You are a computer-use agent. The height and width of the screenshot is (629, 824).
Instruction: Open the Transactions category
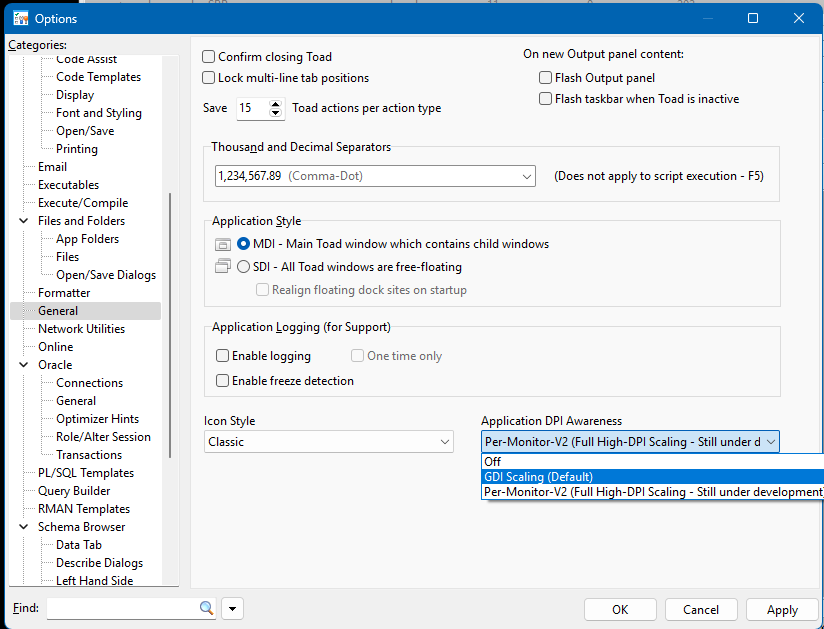tap(89, 455)
